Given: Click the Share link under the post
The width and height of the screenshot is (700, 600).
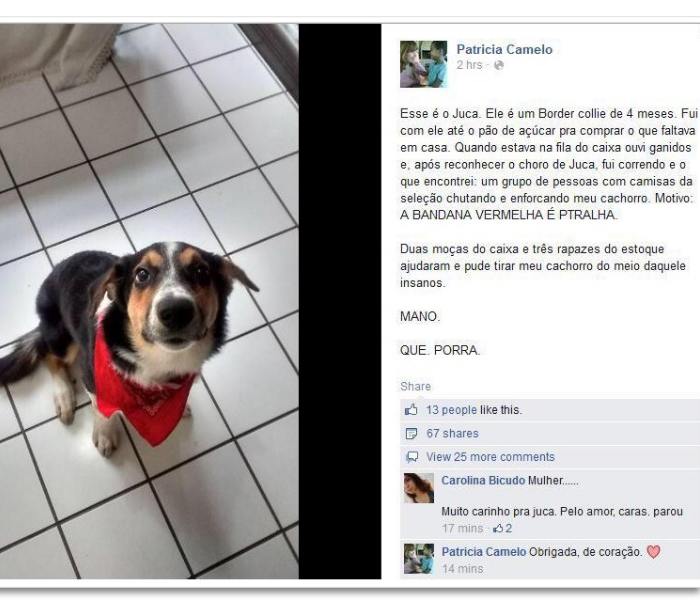Looking at the screenshot, I should [x=415, y=386].
